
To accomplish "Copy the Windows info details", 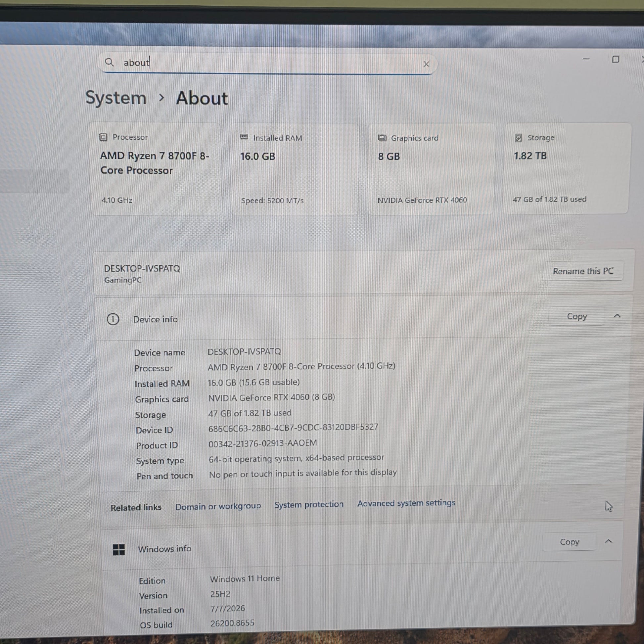I will (569, 542).
